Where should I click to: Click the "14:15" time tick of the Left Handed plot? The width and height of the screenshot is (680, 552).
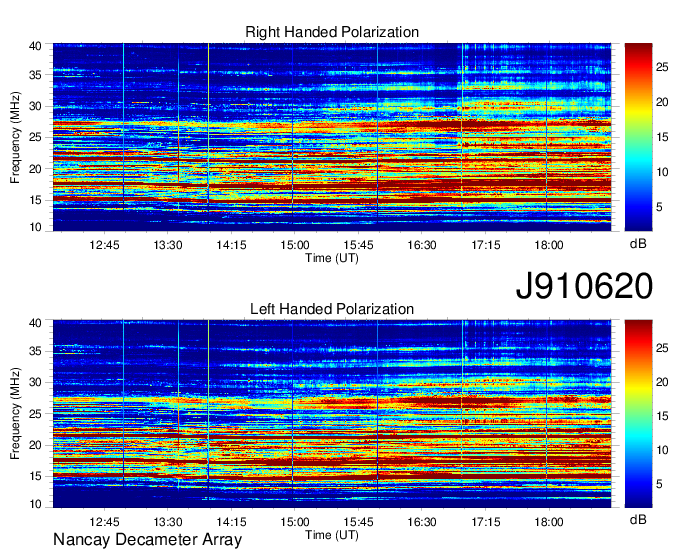coord(232,522)
